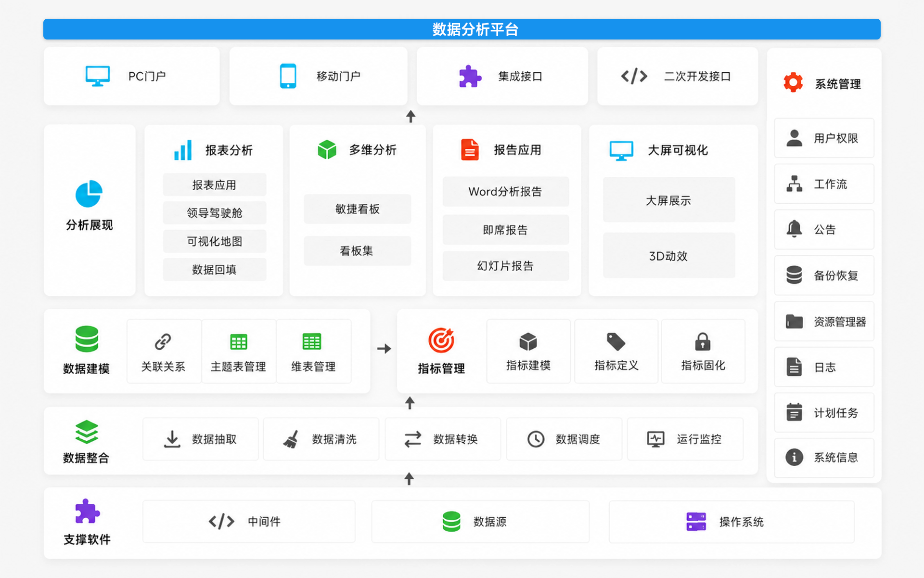
Task: Click the 指标固化 padlock icon
Action: tap(703, 342)
